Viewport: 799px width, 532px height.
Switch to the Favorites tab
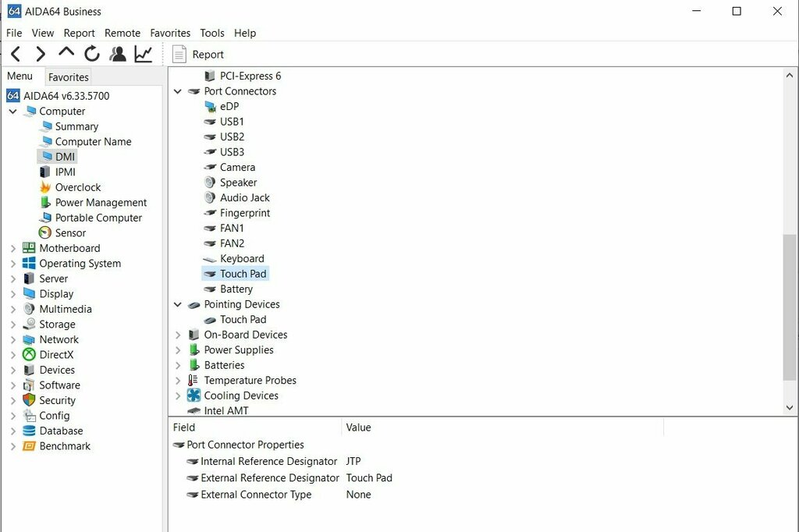coord(69,77)
